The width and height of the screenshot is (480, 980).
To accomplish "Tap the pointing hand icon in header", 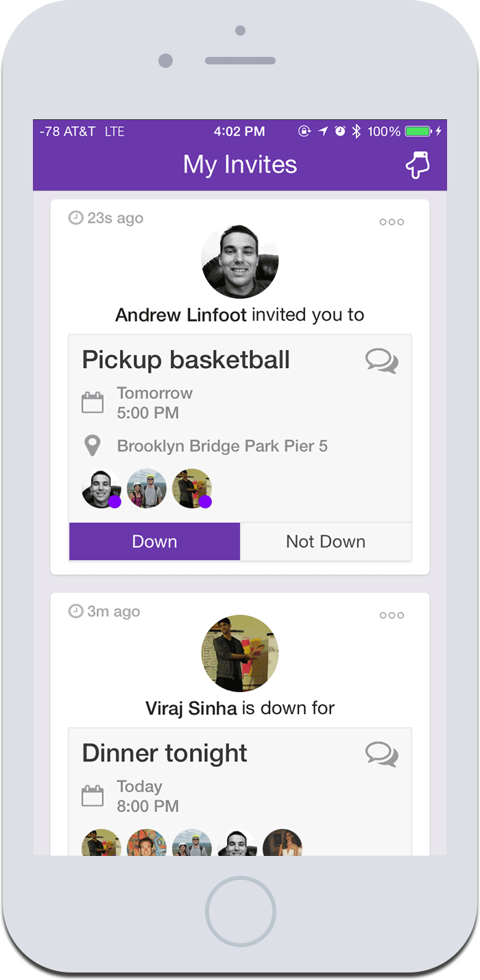I will (x=418, y=165).
